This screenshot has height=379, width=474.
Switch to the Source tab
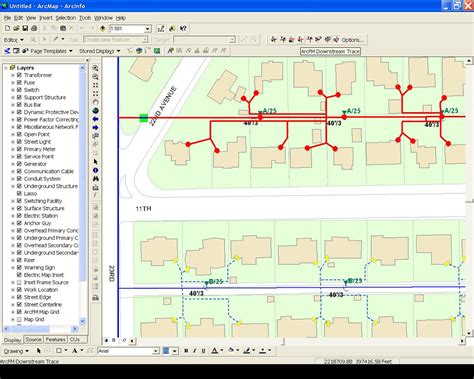33,340
